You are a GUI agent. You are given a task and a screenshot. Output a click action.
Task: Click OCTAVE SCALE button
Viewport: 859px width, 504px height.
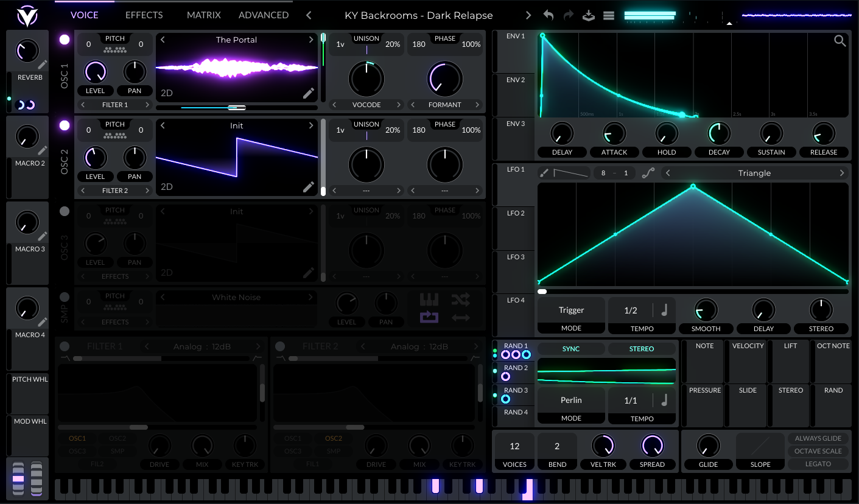[818, 451]
